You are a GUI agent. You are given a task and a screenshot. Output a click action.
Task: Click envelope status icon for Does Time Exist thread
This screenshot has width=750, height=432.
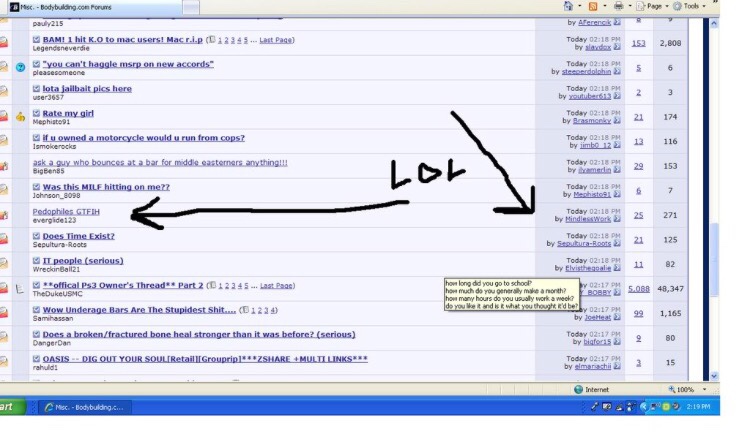pos(4,239)
